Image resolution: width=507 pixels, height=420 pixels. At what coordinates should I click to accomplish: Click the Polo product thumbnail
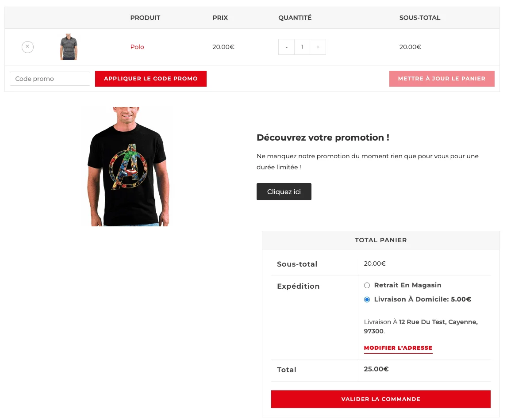[68, 47]
